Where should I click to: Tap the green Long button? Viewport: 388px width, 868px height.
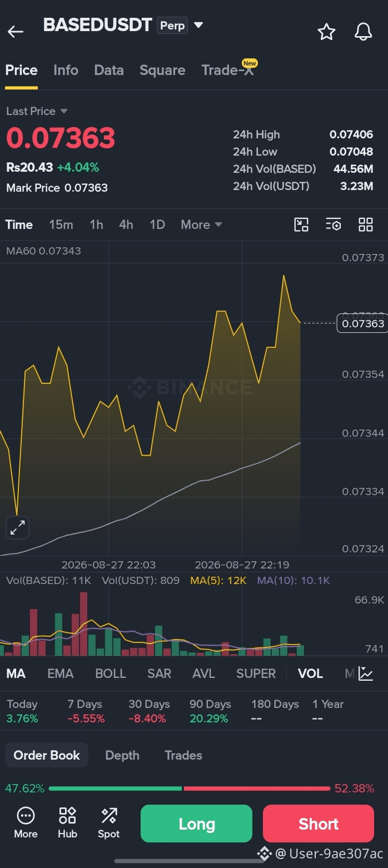pyautogui.click(x=196, y=824)
